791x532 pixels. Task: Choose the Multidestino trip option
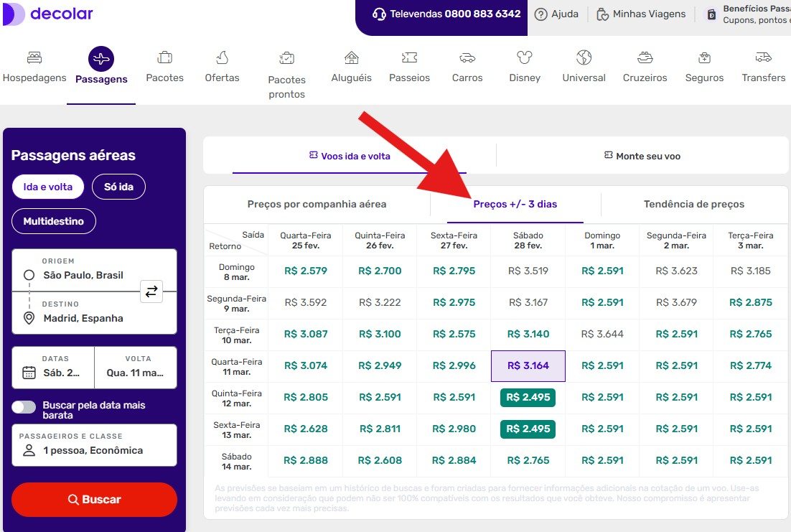pos(54,221)
